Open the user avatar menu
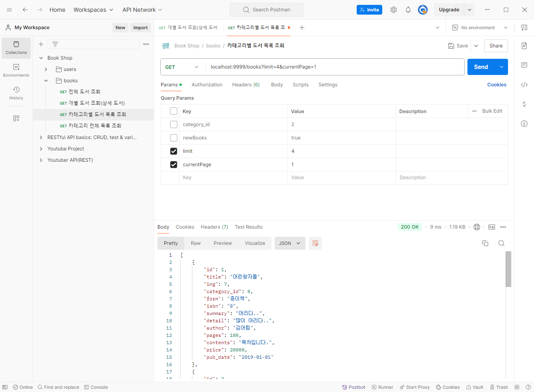This screenshot has width=534, height=392. [423, 10]
